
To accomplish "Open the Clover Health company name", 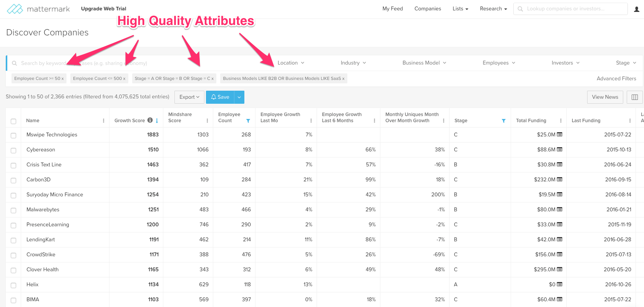I will pos(43,269).
